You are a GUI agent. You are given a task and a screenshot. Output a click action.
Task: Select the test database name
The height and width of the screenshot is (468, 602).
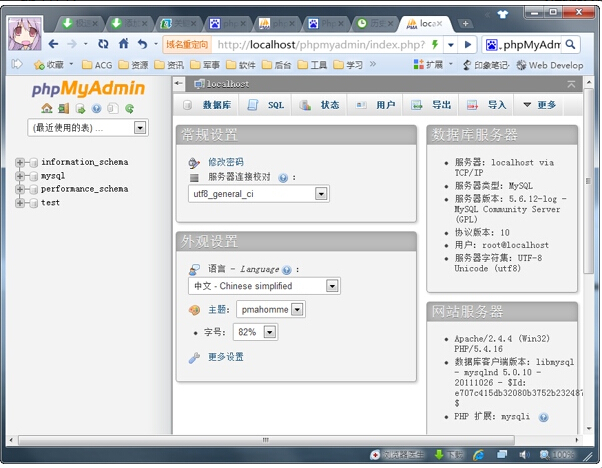click(x=50, y=203)
